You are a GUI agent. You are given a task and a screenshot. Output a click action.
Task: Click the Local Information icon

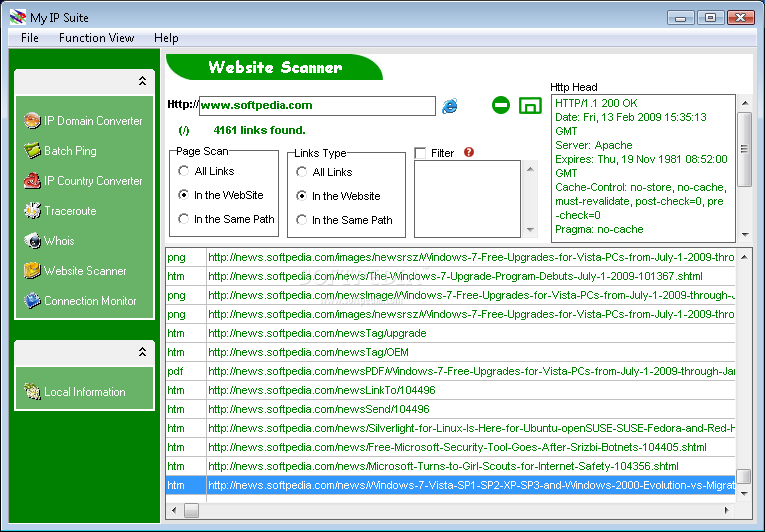click(x=32, y=391)
